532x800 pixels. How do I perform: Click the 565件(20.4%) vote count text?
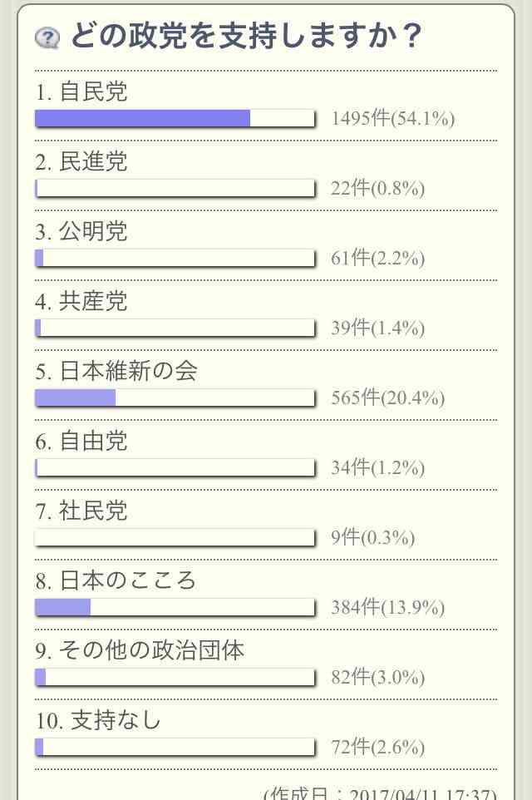click(387, 398)
